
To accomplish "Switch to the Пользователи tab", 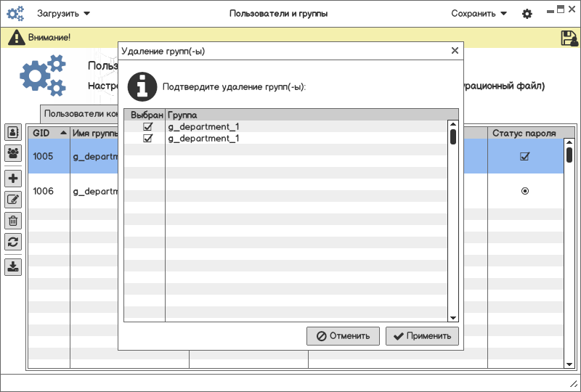I will (79, 114).
